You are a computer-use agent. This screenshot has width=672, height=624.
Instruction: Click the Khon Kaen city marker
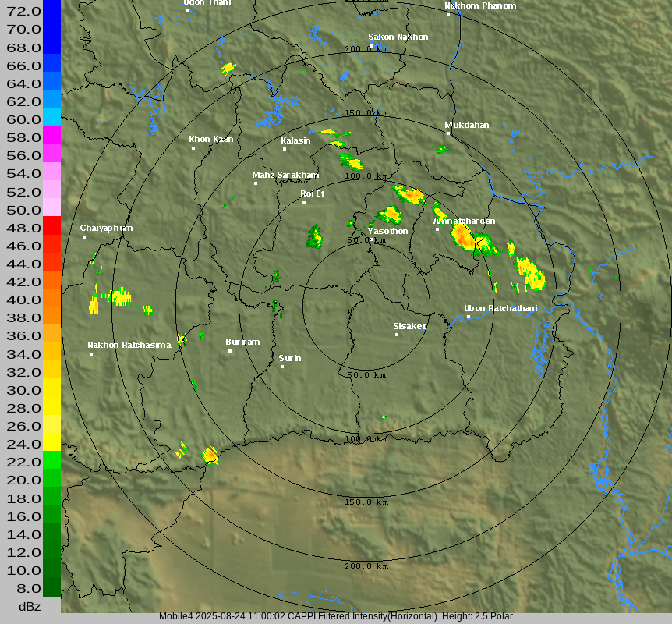point(193,148)
